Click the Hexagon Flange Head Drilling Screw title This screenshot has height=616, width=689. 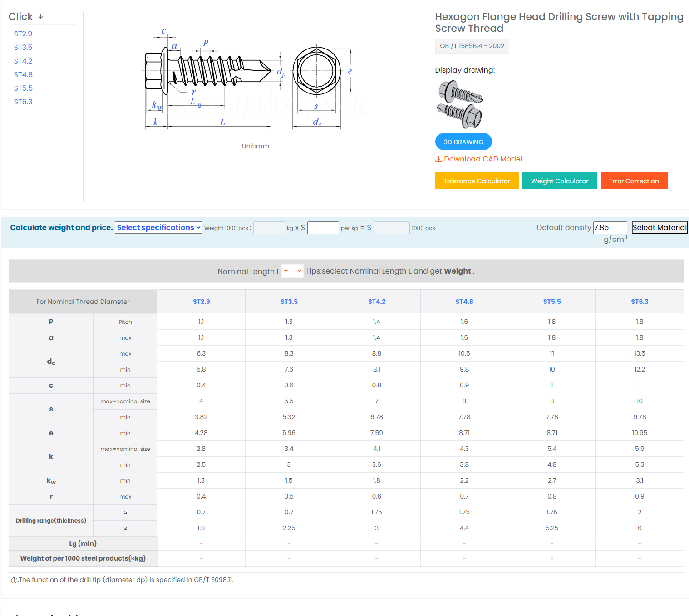click(x=559, y=22)
